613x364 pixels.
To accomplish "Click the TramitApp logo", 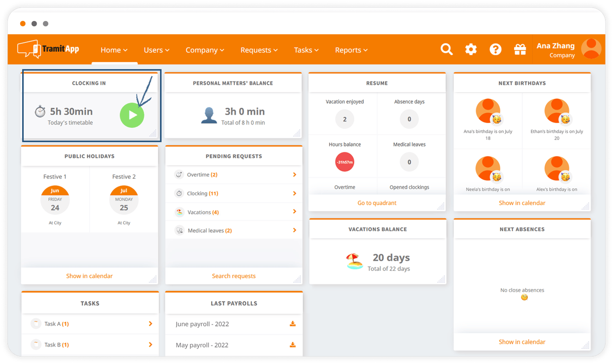I will 48,49.
